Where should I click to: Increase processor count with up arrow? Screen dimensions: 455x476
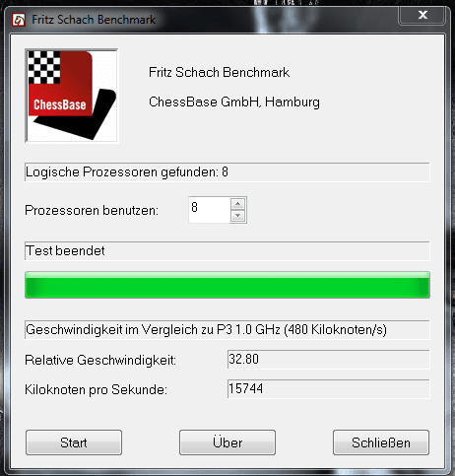tap(237, 204)
